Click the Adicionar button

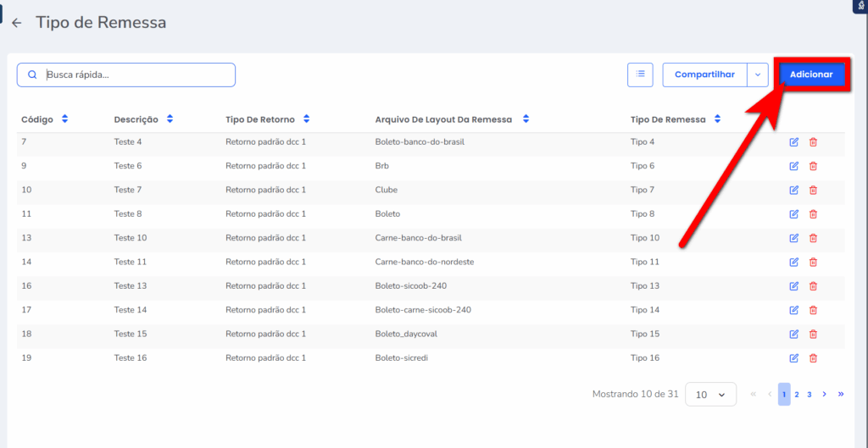[811, 75]
